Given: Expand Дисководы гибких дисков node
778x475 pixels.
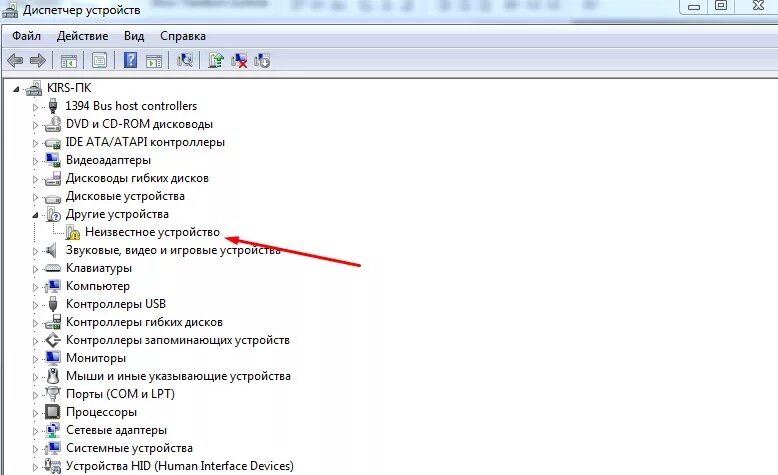Looking at the screenshot, I should [x=35, y=179].
